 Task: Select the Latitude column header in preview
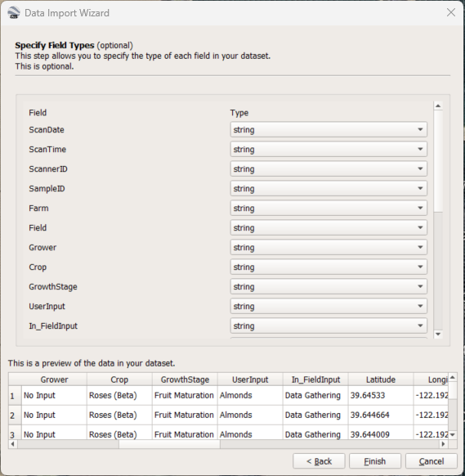(381, 379)
